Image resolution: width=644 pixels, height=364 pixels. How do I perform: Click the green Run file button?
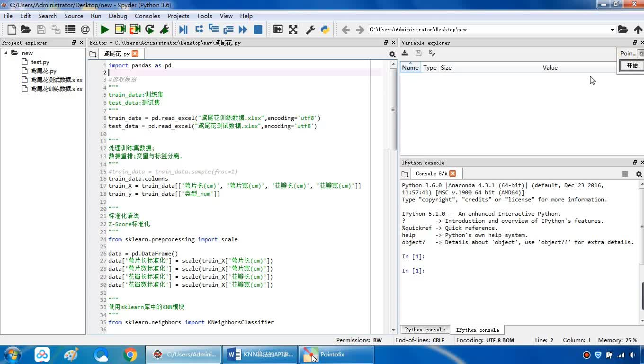pyautogui.click(x=105, y=30)
